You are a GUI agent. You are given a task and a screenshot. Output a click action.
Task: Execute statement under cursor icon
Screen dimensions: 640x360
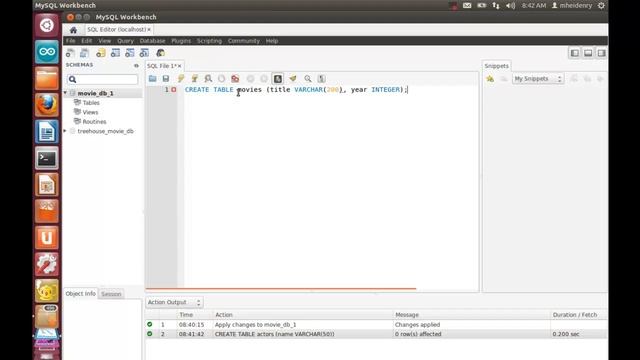pyautogui.click(x=195, y=78)
